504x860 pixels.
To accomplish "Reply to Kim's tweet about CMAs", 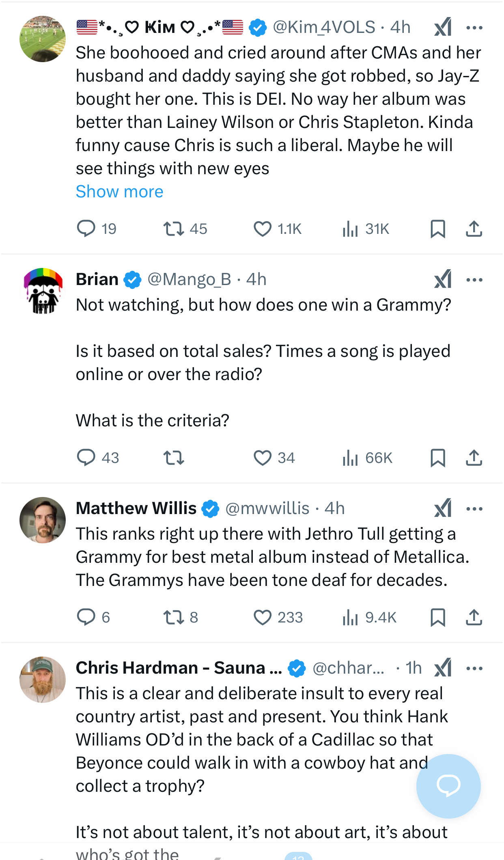I will pyautogui.click(x=86, y=229).
